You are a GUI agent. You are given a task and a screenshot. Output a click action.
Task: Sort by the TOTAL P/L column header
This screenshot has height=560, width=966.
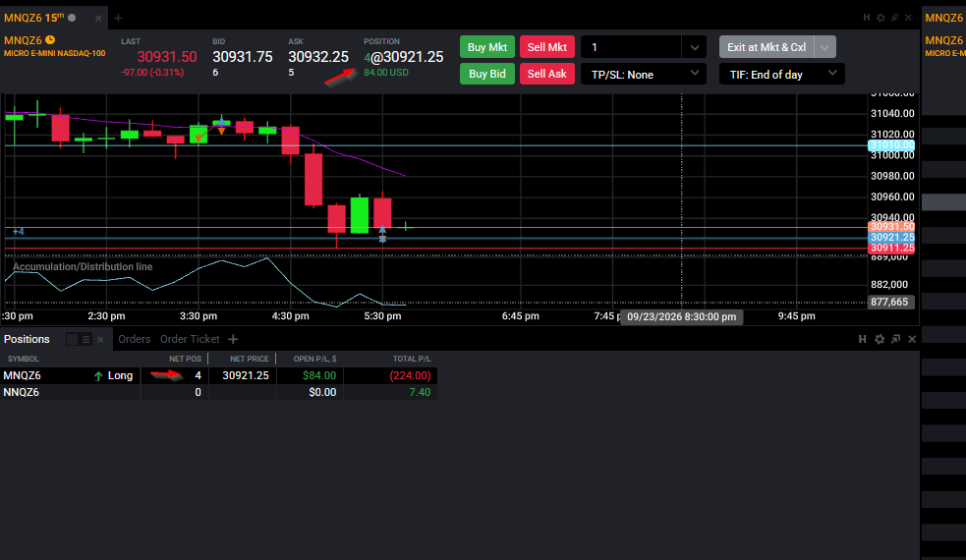(412, 359)
